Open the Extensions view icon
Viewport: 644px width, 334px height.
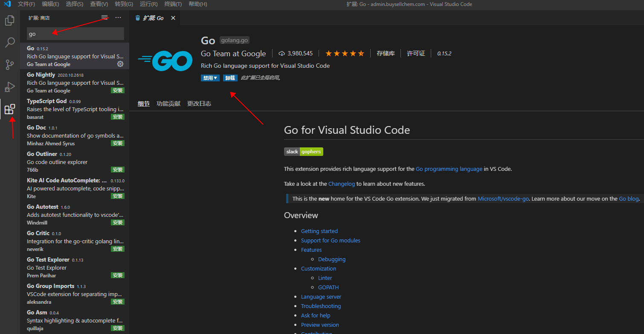pyautogui.click(x=9, y=109)
